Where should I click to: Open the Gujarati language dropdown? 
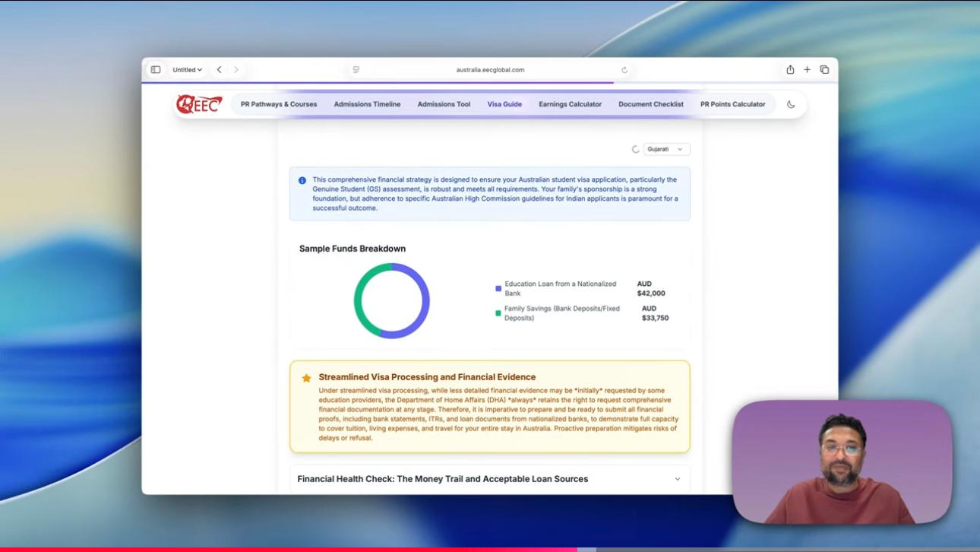click(x=666, y=149)
